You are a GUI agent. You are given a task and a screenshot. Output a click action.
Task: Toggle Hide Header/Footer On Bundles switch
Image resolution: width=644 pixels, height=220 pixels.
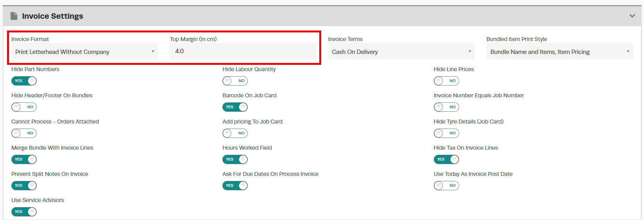point(24,107)
